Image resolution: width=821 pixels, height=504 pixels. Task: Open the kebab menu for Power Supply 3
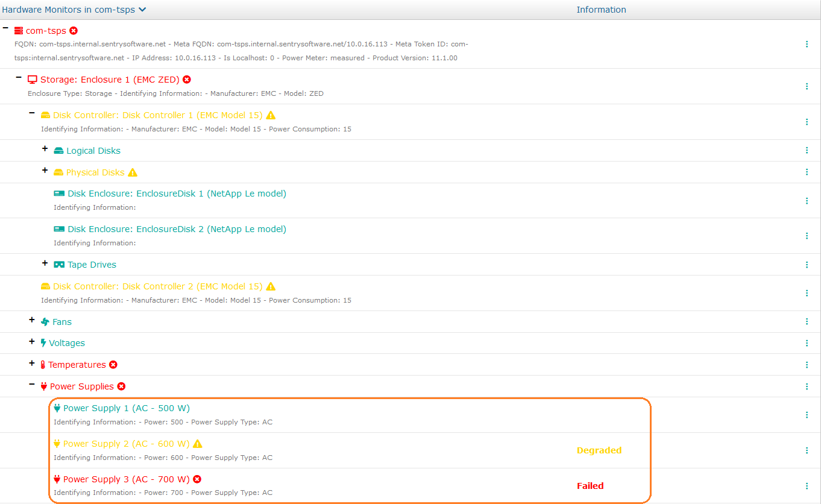[x=807, y=486]
